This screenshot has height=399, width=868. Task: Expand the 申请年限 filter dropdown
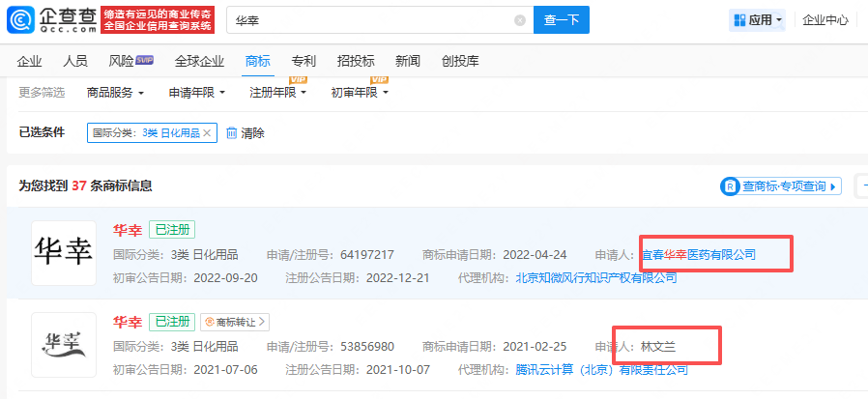pyautogui.click(x=197, y=93)
